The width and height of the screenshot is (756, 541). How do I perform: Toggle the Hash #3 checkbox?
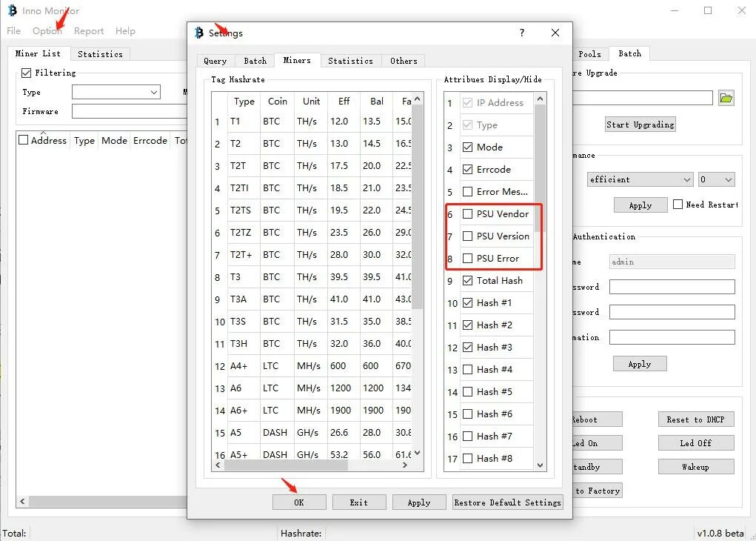(467, 347)
